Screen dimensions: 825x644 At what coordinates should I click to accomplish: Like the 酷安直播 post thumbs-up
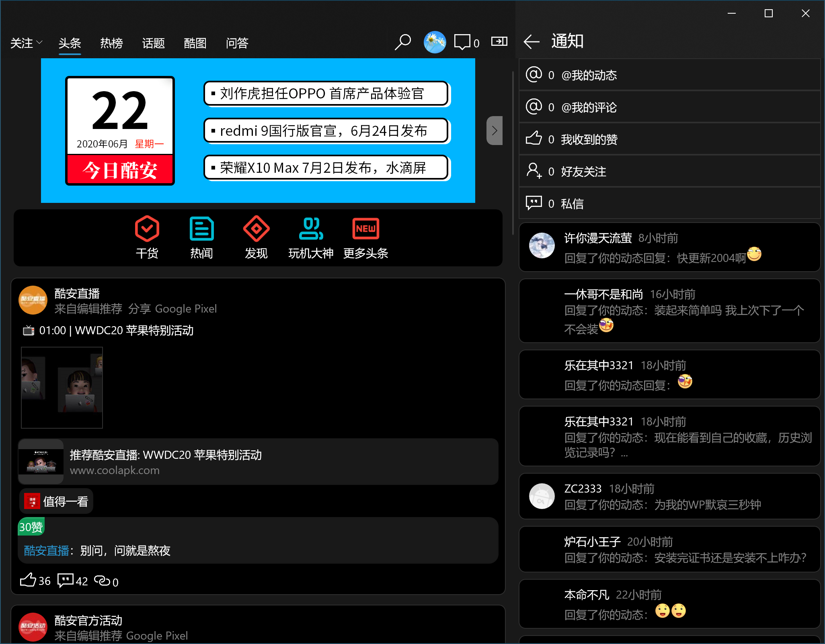(x=28, y=580)
